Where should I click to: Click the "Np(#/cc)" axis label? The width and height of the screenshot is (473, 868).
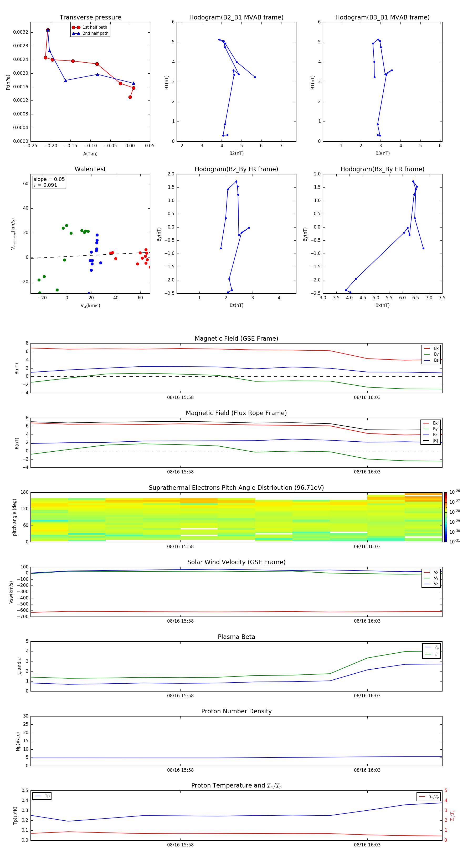18,741
